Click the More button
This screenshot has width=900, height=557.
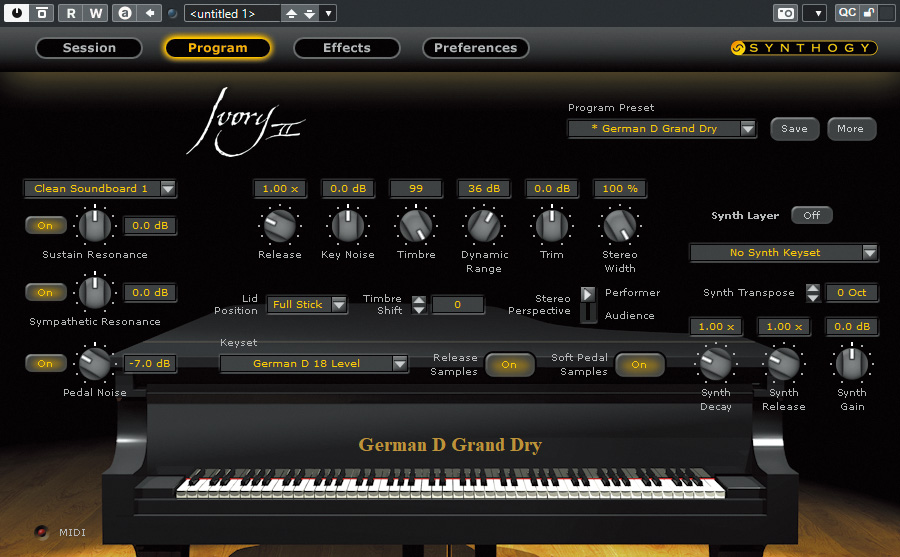click(851, 129)
